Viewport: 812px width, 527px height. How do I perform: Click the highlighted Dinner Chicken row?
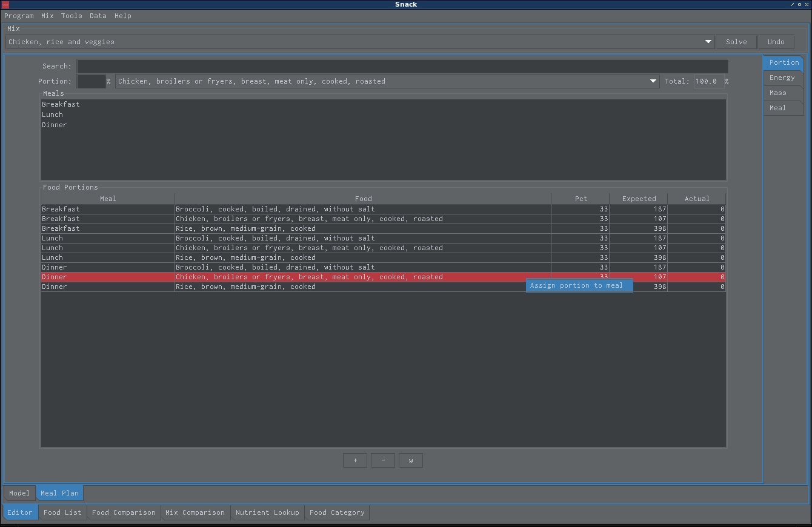click(383, 277)
